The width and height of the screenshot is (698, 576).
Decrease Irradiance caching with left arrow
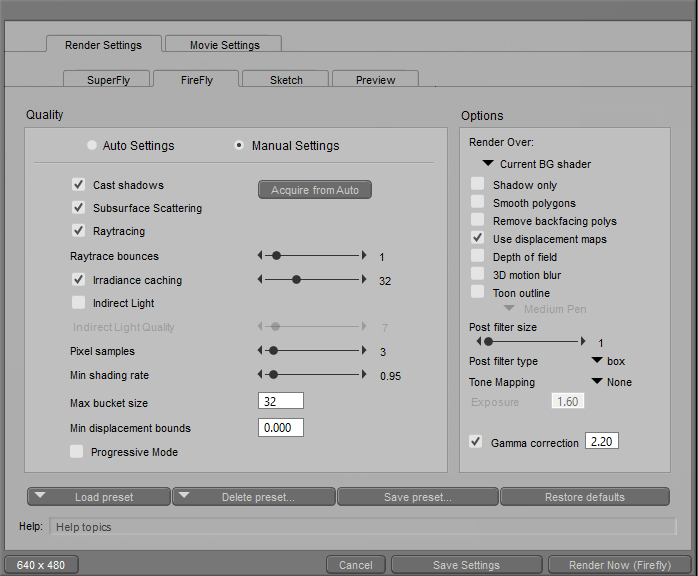(x=260, y=280)
